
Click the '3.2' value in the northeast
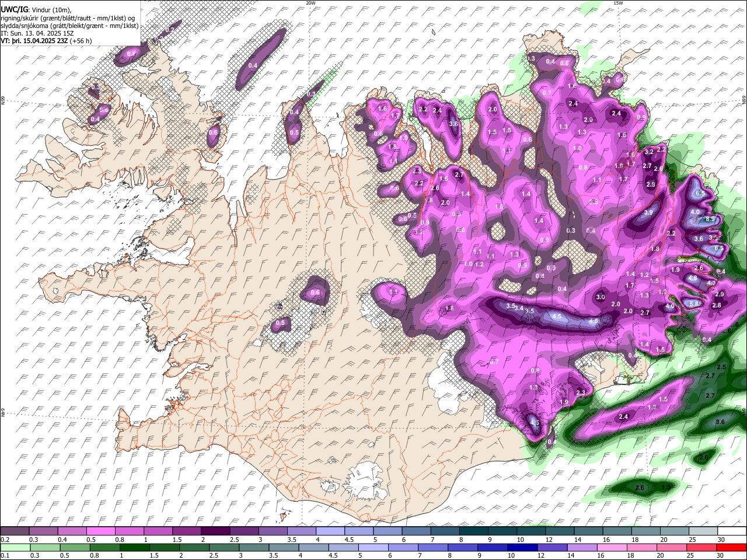coord(649,152)
